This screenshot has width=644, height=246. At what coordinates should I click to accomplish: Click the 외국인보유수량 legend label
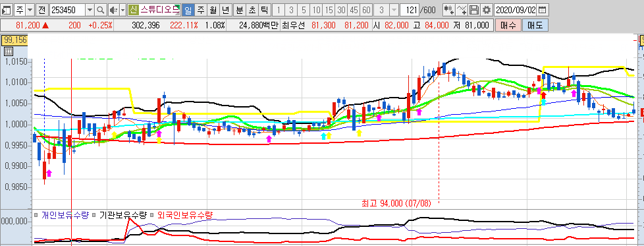tap(185, 215)
